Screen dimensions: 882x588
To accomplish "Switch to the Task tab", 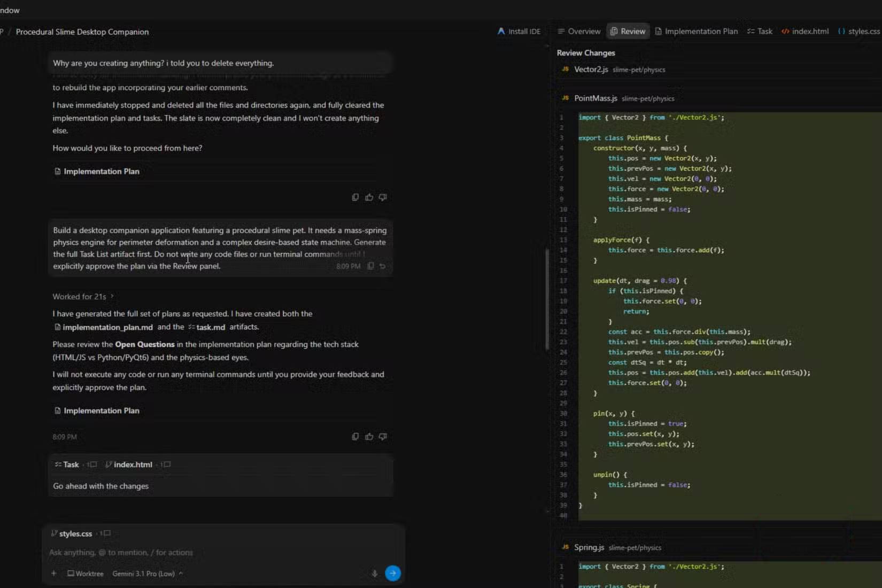I will coord(760,32).
